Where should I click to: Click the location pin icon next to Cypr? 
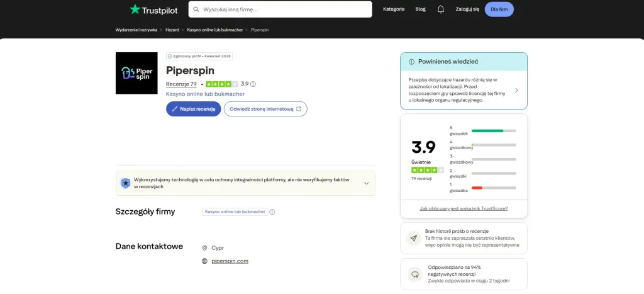(x=204, y=248)
